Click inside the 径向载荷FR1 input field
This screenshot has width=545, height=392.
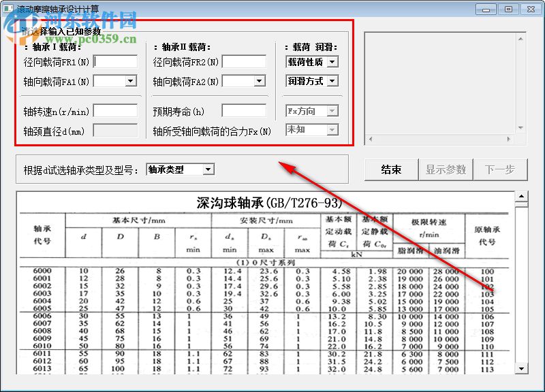[114, 62]
